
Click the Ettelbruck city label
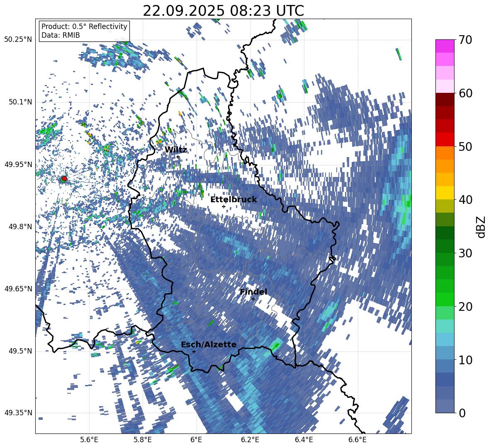pos(233,199)
